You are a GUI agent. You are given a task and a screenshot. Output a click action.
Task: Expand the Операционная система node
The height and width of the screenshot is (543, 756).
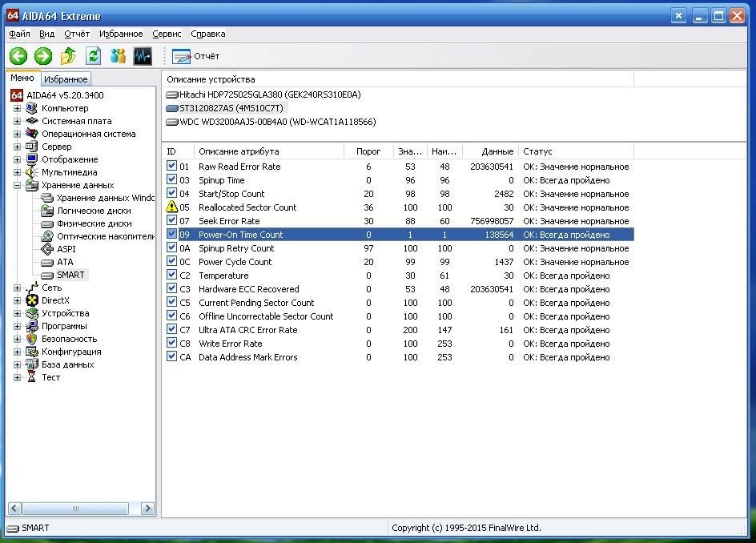18,134
